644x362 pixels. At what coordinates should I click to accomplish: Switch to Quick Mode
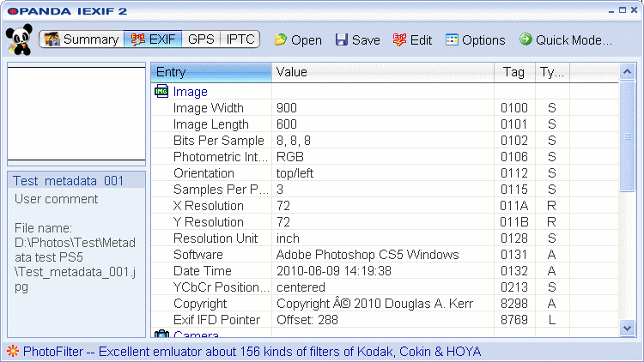point(566,39)
